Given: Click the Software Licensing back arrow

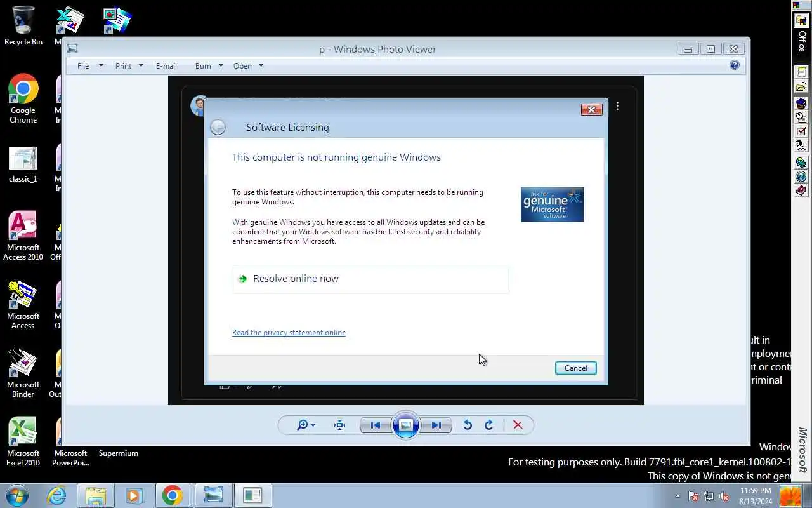Looking at the screenshot, I should (x=218, y=127).
